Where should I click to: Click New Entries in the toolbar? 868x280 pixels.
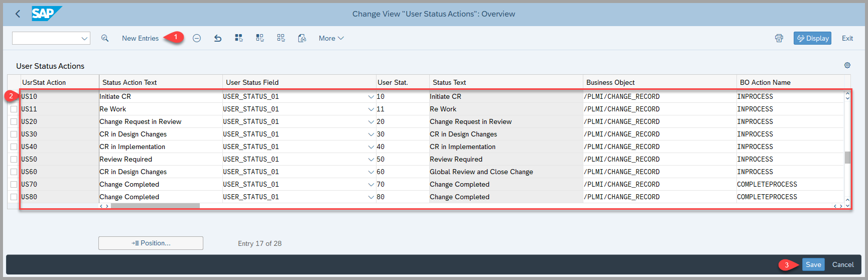coord(140,38)
